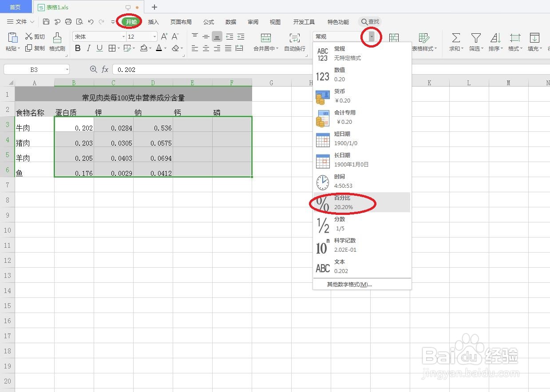
Task: Enable wrap text with 自动换行
Action: (293, 42)
